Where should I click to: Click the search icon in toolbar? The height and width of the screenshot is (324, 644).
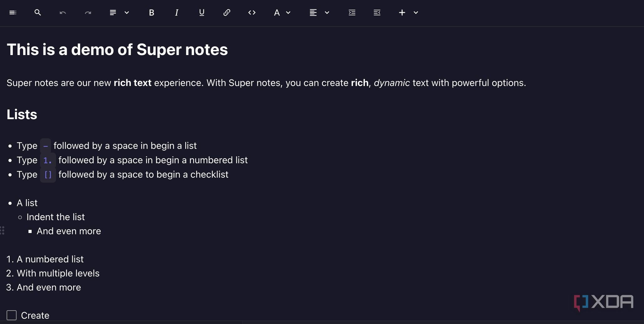[x=38, y=13]
